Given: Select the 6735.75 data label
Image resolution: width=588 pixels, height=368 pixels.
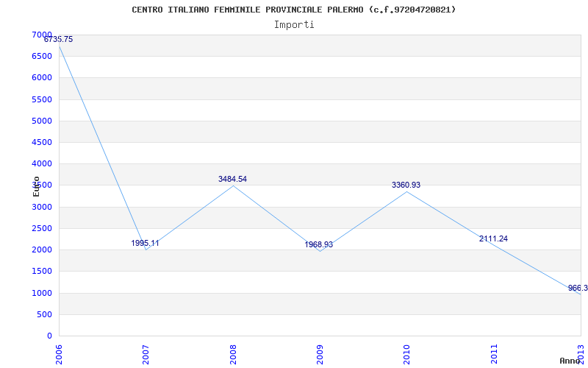Looking at the screenshot, I should [59, 40].
